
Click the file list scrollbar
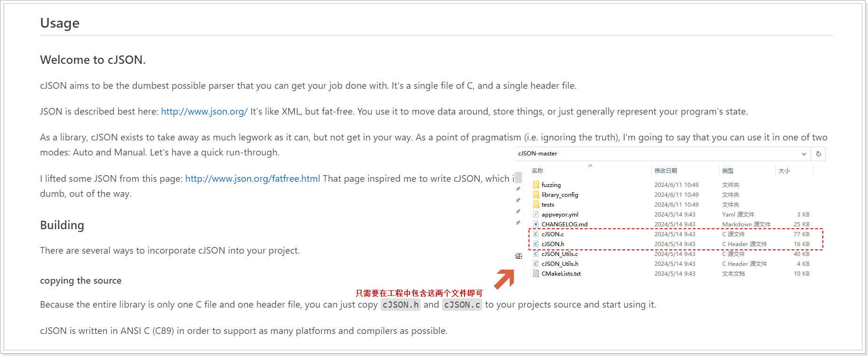(518, 178)
